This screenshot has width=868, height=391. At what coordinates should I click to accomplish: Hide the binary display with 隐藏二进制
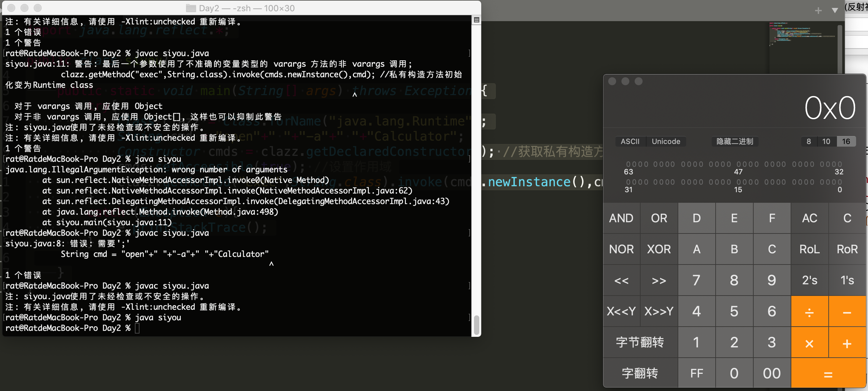tap(734, 141)
